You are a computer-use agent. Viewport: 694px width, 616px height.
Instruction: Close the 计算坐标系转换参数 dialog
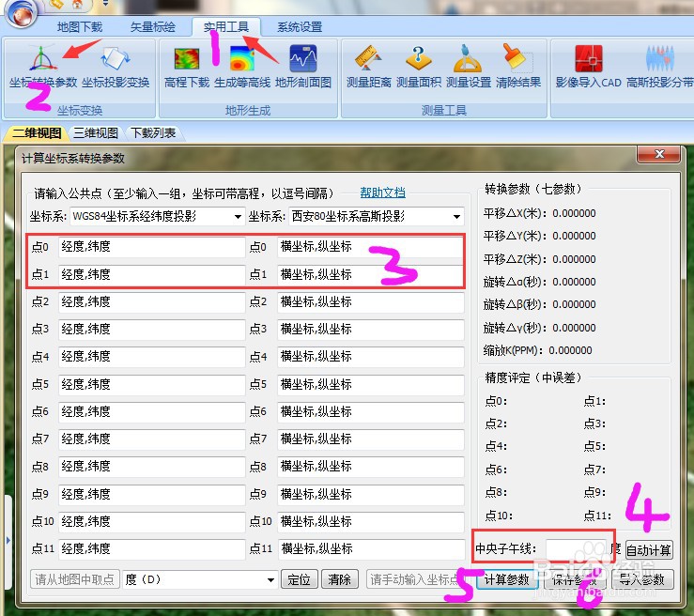pos(659,154)
